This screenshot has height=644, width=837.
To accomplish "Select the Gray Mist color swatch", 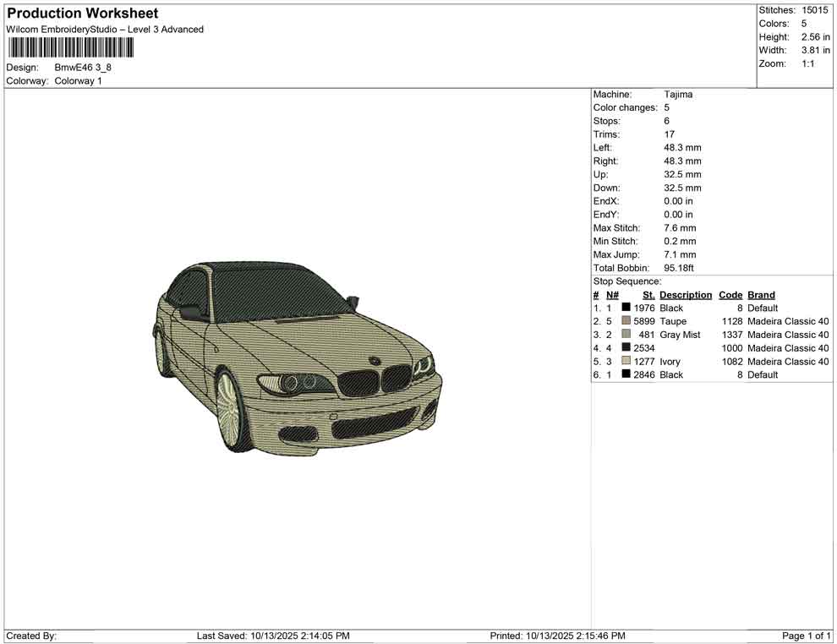I will (x=626, y=335).
